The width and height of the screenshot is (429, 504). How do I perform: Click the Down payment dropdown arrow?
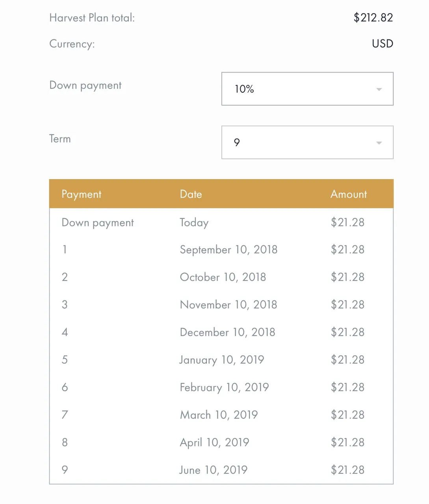379,89
